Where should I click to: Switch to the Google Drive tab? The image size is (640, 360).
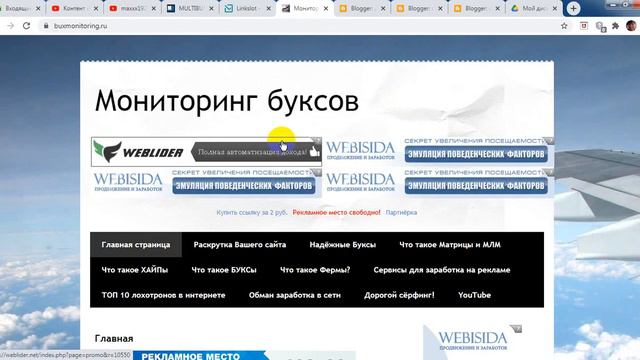[533, 8]
